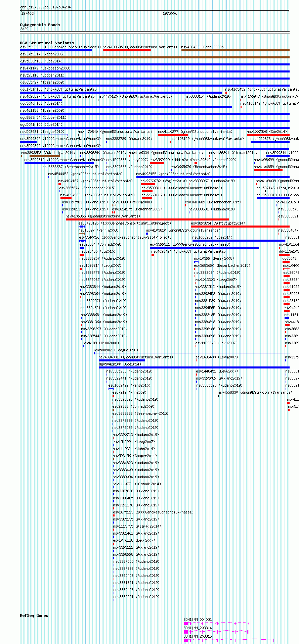This screenshot has width=299, height=644.
Task: Select BDH1|NM_203315 transcript label
Action: tap(198, 636)
